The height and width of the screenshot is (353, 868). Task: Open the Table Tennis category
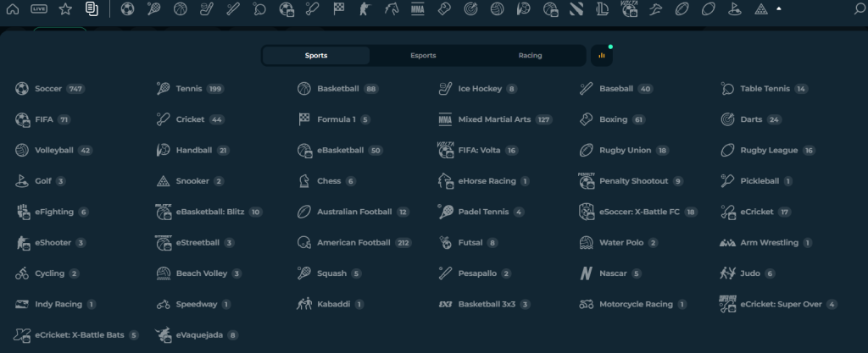[x=764, y=88]
